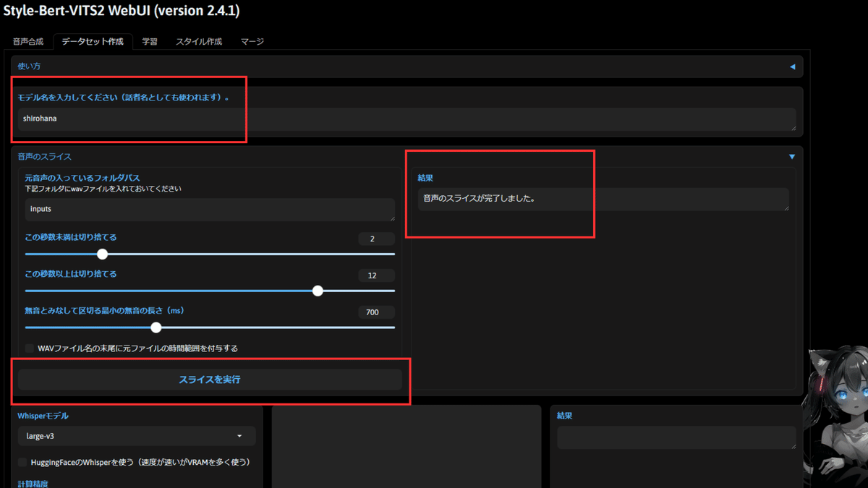Viewport: 868px width, 488px height.
Task: Click the 元音声の入っているフォルダパス label
Action: pyautogui.click(x=82, y=178)
